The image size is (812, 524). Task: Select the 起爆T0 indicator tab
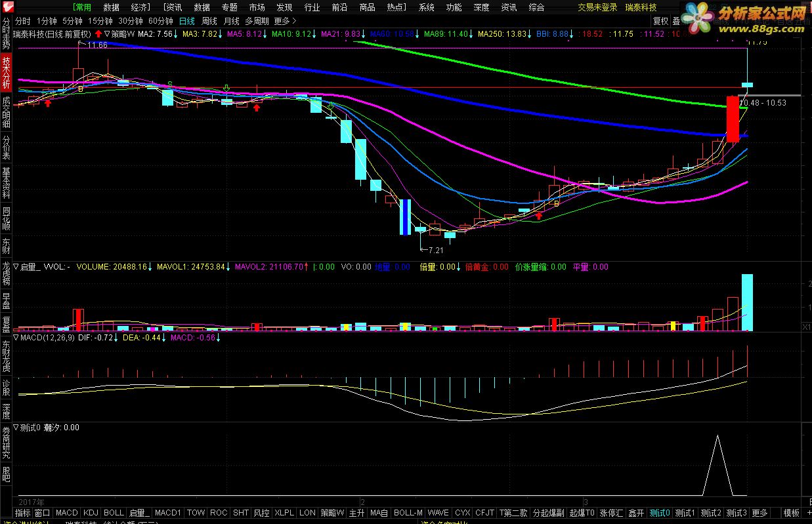coord(582,513)
